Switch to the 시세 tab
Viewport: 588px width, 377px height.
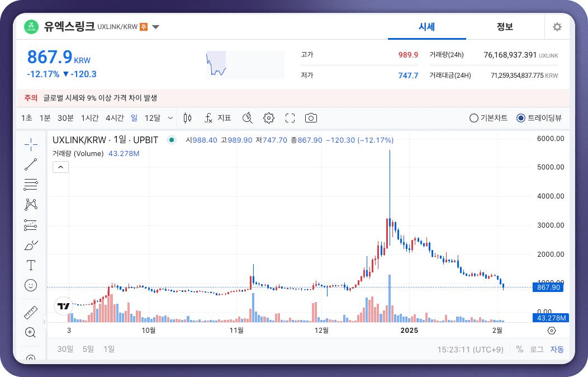tap(426, 27)
